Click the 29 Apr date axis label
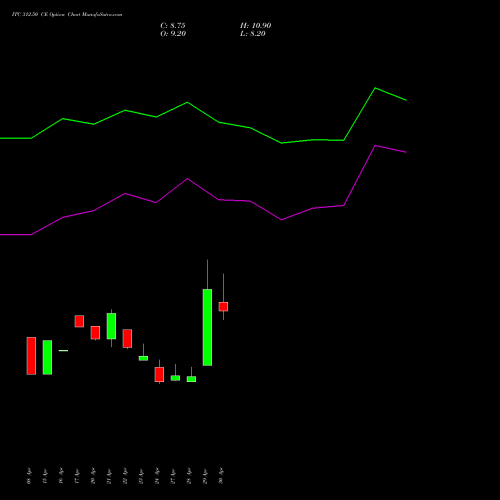500x500 pixels. point(205,476)
